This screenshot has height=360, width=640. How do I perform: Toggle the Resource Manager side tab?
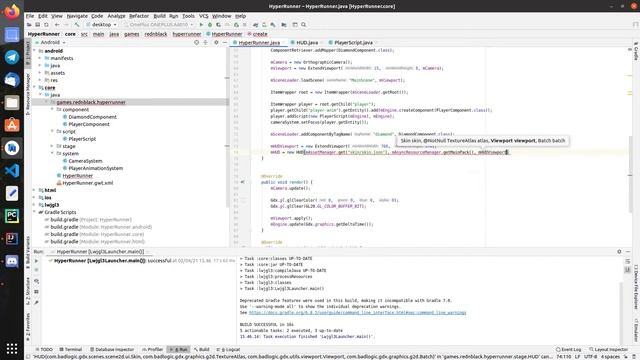[x=28, y=94]
